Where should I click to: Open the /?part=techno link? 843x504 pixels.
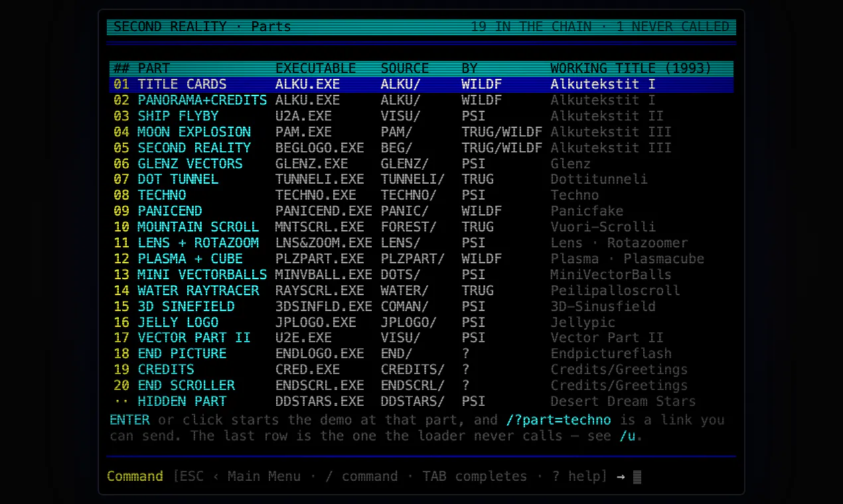coord(558,420)
